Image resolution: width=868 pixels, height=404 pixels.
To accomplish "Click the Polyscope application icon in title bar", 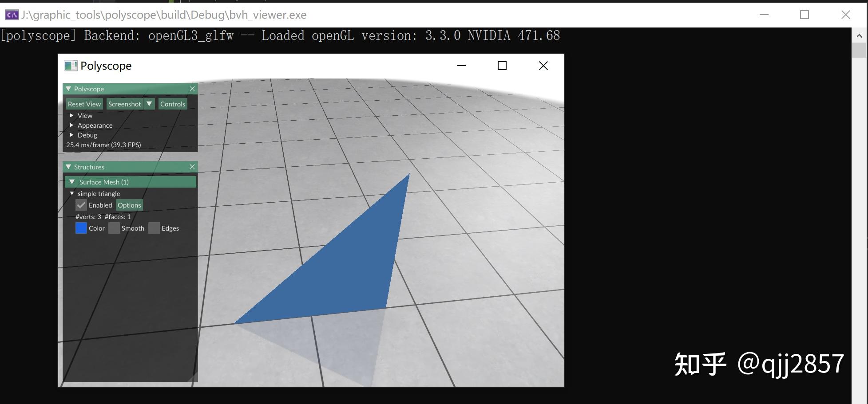I will point(70,65).
